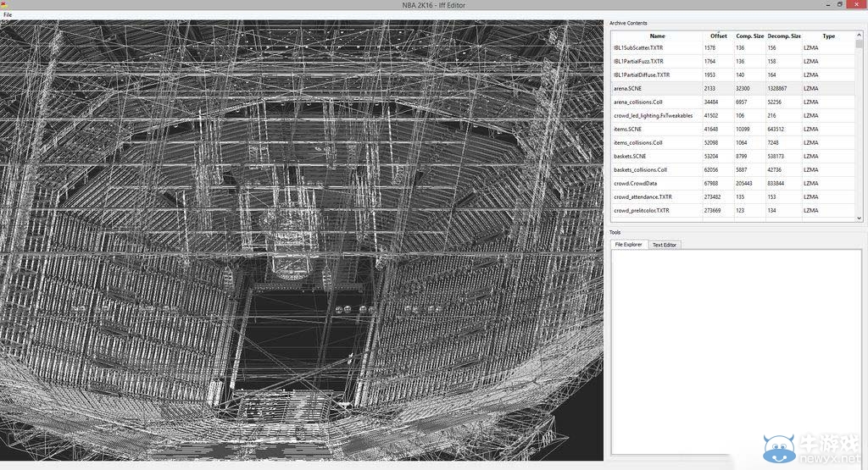868x470 pixels.
Task: Select the items.SCNE row
Action: pos(733,130)
